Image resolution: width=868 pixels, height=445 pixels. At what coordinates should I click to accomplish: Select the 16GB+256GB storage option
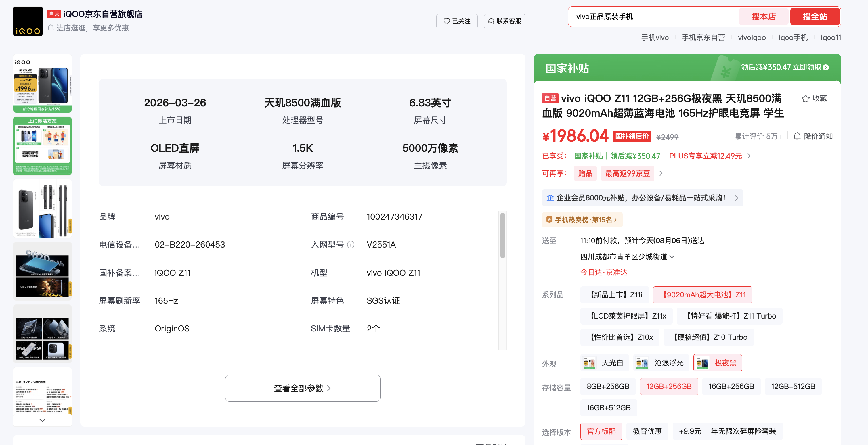731,386
